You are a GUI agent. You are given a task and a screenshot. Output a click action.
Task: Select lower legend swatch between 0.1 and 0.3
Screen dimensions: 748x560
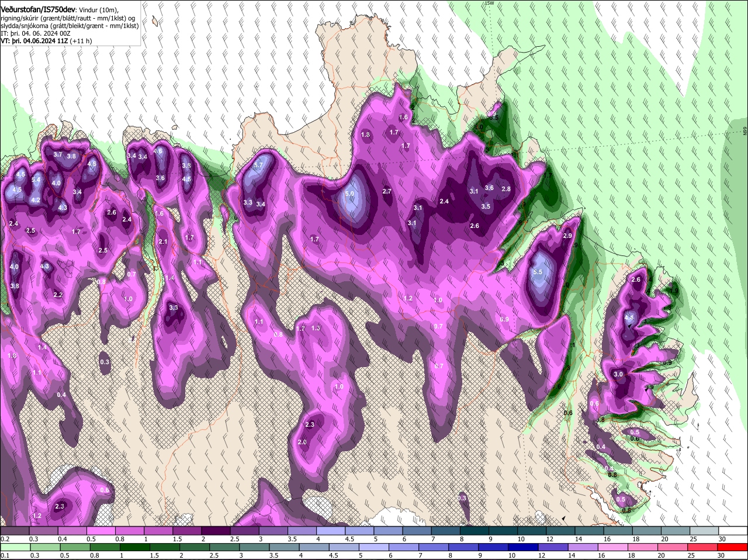tap(15, 547)
